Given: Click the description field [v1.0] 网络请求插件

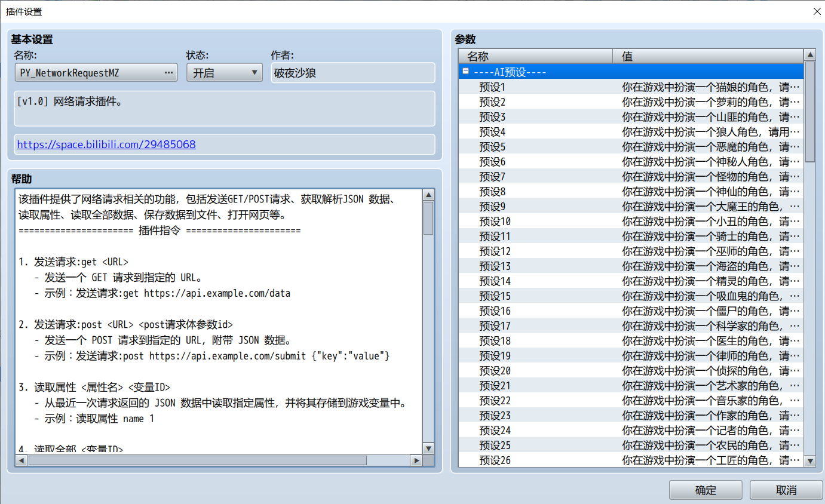Looking at the screenshot, I should click(x=225, y=108).
